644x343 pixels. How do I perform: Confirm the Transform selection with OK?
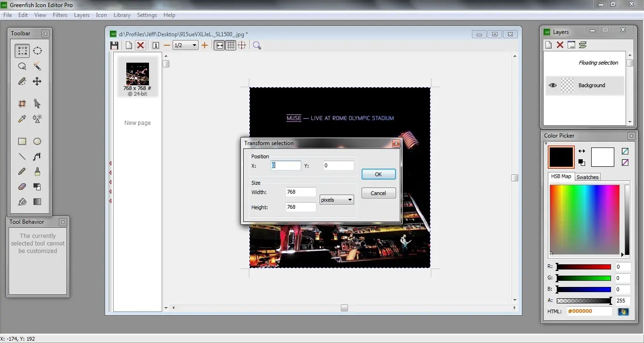point(379,174)
